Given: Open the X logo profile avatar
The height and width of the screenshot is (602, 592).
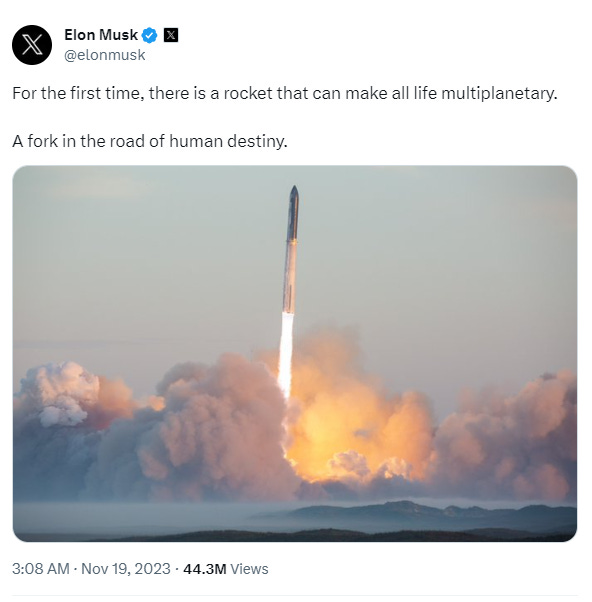Looking at the screenshot, I should tap(32, 45).
